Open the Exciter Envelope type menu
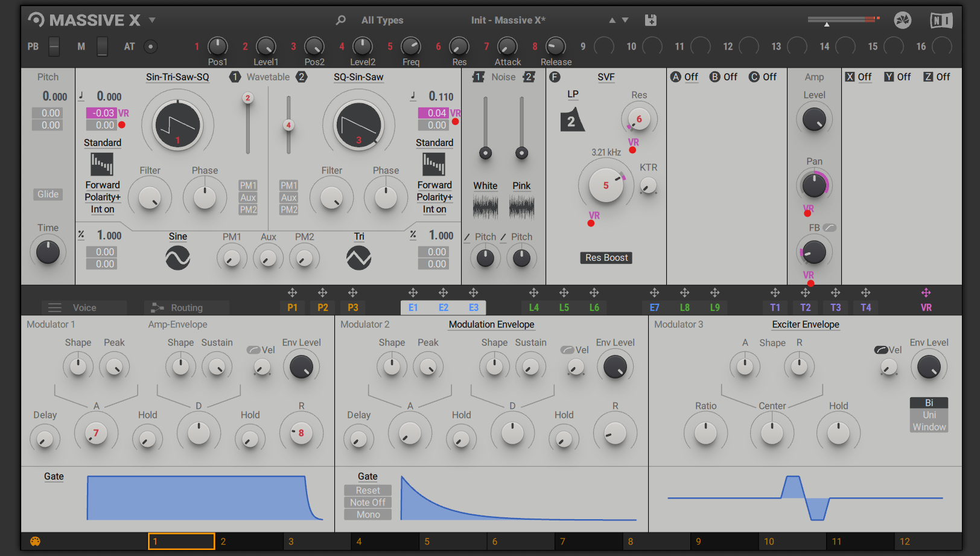Viewport: 980px width, 556px height. [x=806, y=324]
